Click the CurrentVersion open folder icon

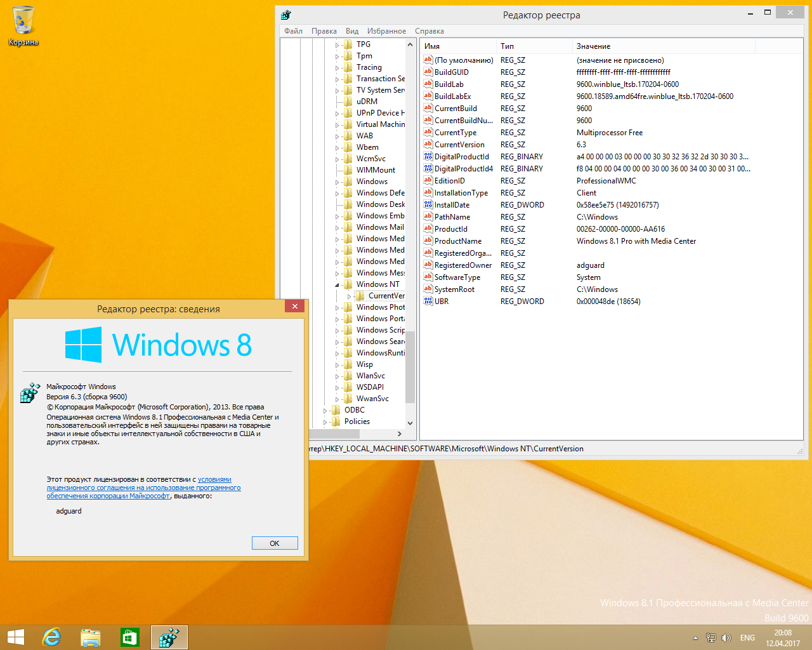[x=360, y=295]
